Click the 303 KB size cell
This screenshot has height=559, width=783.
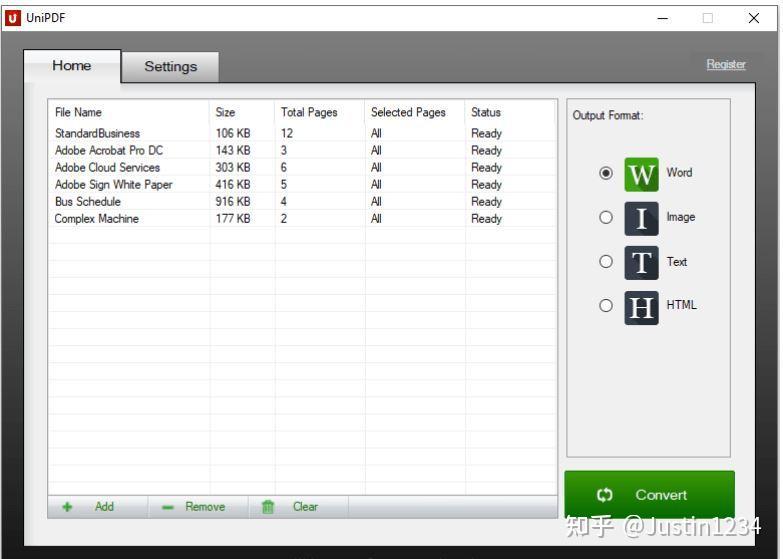tap(233, 167)
